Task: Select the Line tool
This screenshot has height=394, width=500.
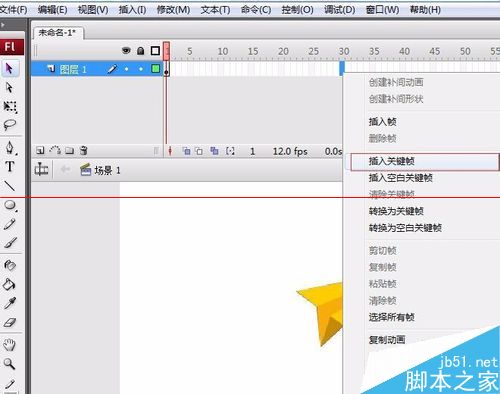Action: pyautogui.click(x=10, y=185)
